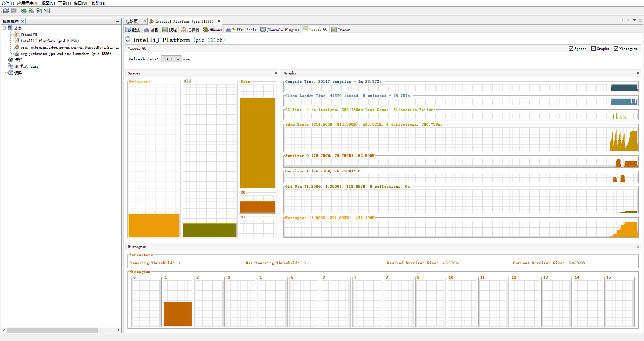This screenshot has width=644, height=341.
Task: Switch to the JConsole Plugins tab
Action: tap(280, 30)
